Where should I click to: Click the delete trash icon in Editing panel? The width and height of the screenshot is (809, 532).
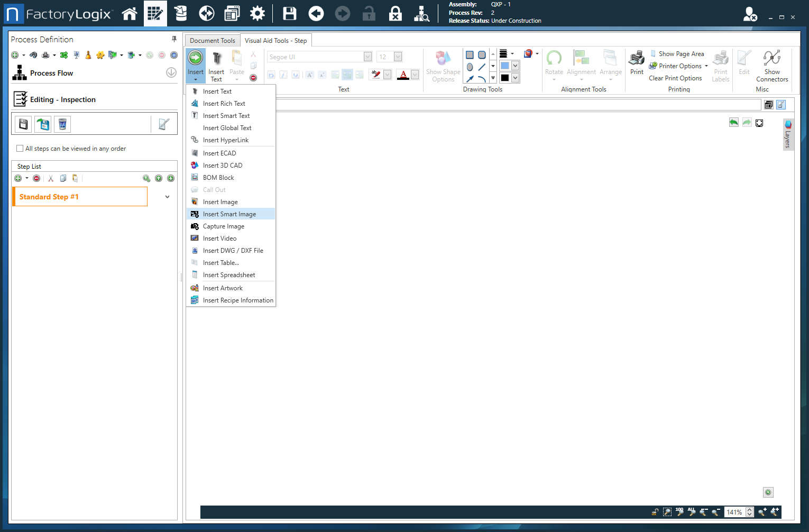point(62,124)
